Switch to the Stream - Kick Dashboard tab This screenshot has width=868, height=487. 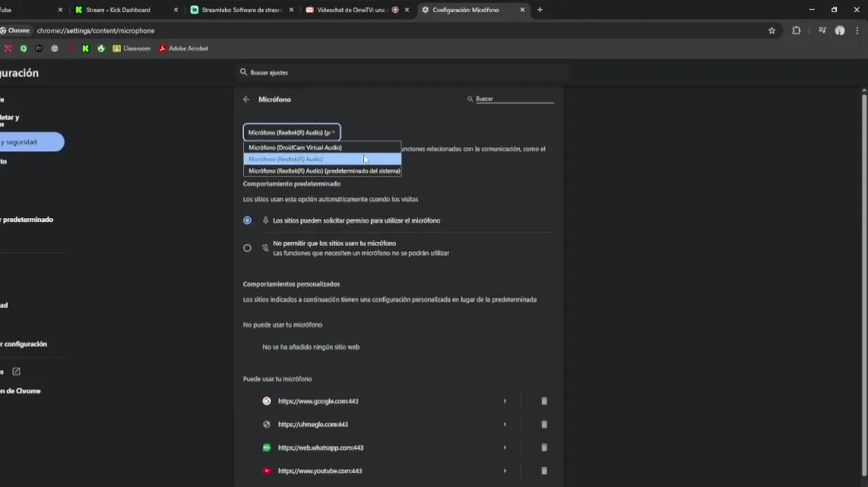pos(118,10)
